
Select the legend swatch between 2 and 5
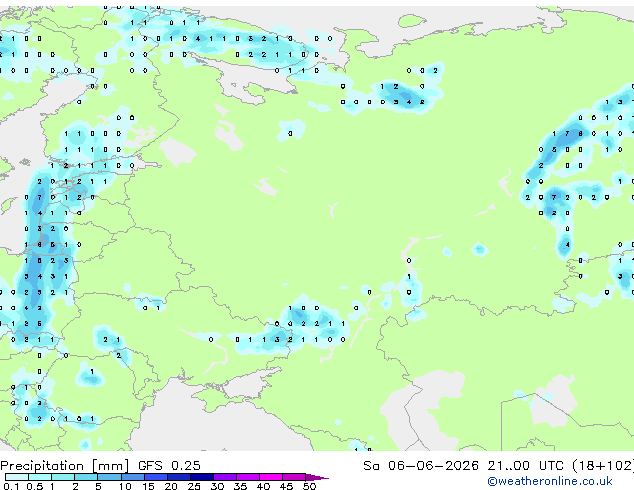(x=86, y=477)
